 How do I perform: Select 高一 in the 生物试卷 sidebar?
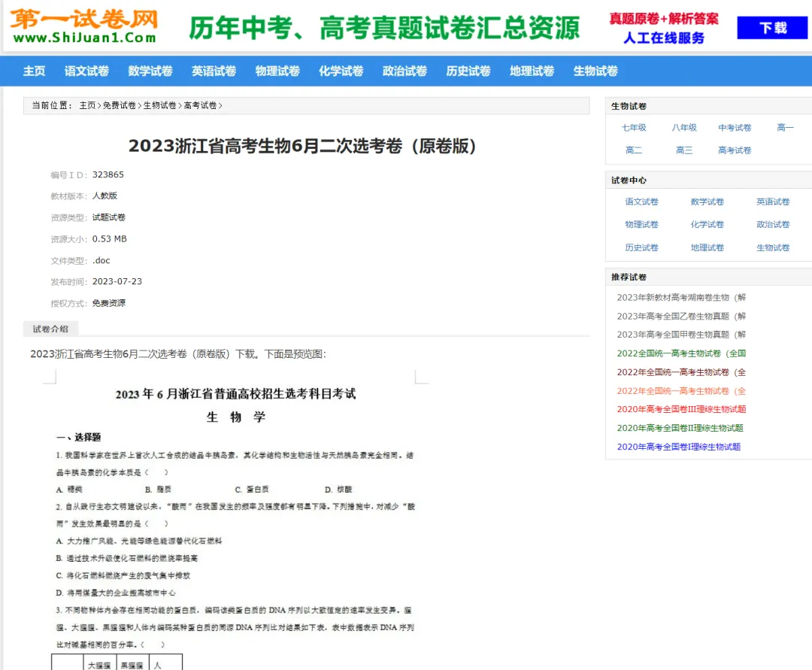pyautogui.click(x=785, y=127)
